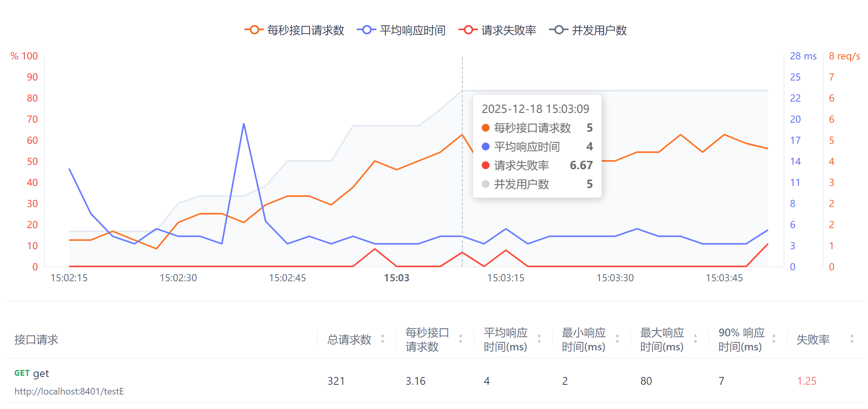Sort by 最大响应时间(ms) column arrows

[695, 339]
